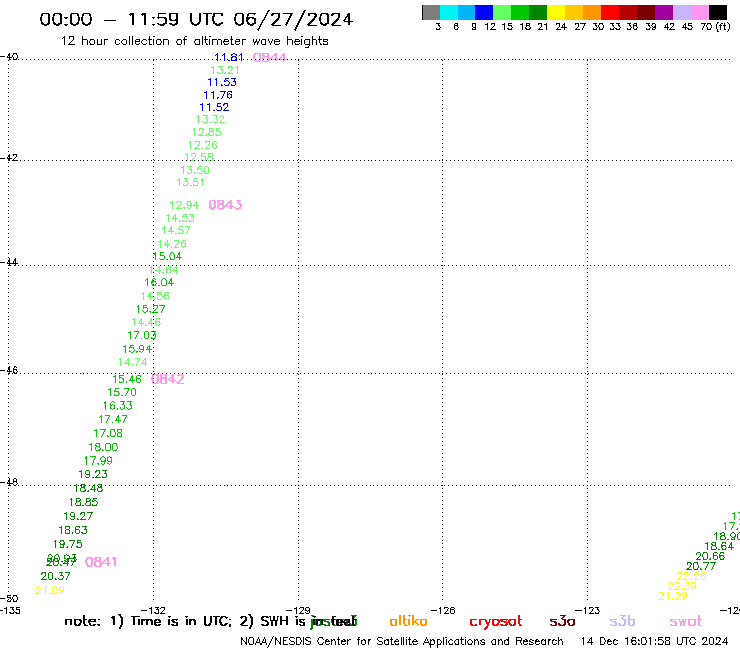Click the wave height value 13.21
Screen dimensions: 740x650
225,70
